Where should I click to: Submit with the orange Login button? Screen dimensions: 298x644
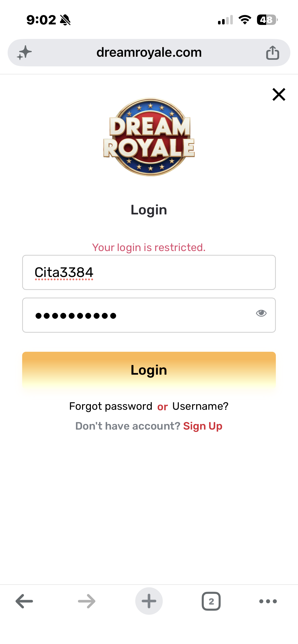click(x=149, y=370)
